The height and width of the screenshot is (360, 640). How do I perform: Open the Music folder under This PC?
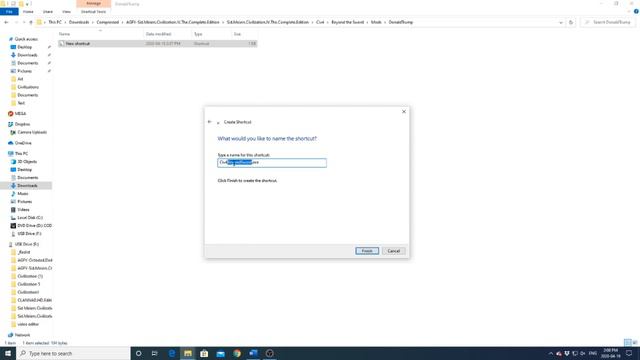[22, 194]
